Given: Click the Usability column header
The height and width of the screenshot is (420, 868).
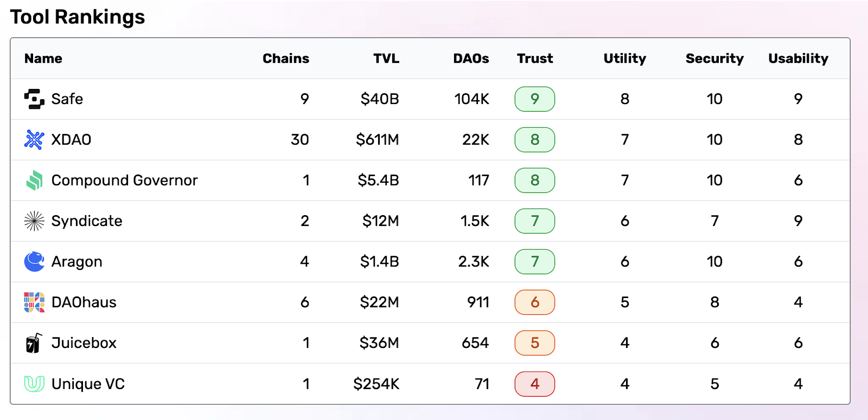Looking at the screenshot, I should tap(797, 59).
